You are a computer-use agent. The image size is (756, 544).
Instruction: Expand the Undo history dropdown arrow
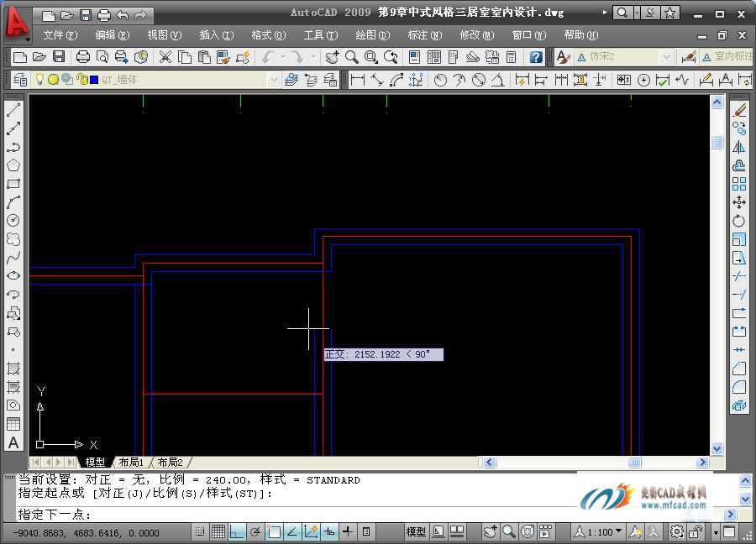[x=283, y=57]
